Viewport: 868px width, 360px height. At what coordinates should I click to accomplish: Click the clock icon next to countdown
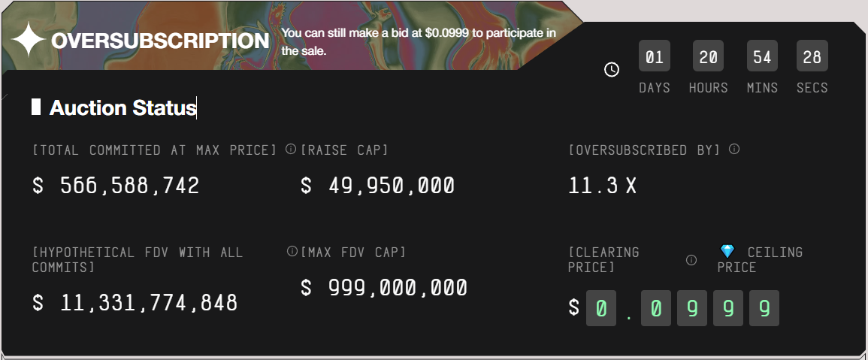tap(612, 69)
